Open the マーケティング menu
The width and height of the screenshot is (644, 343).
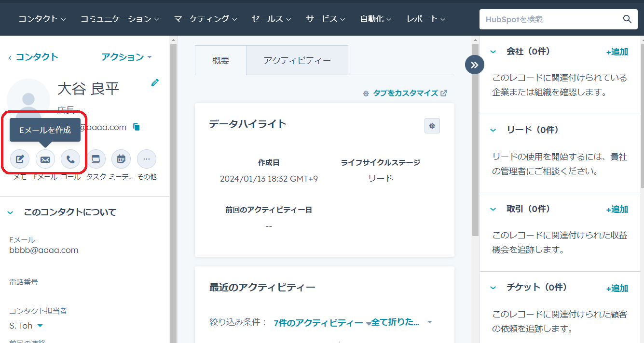tap(206, 19)
